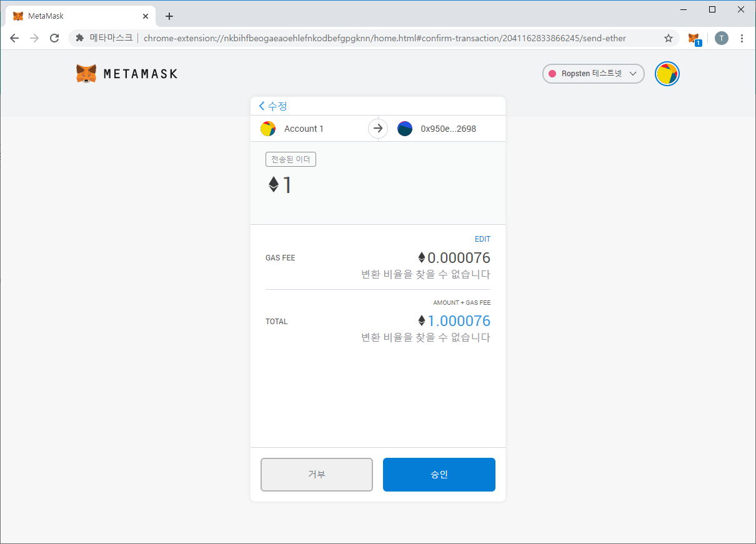Go back via the 수정 link
756x544 pixels.
273,106
